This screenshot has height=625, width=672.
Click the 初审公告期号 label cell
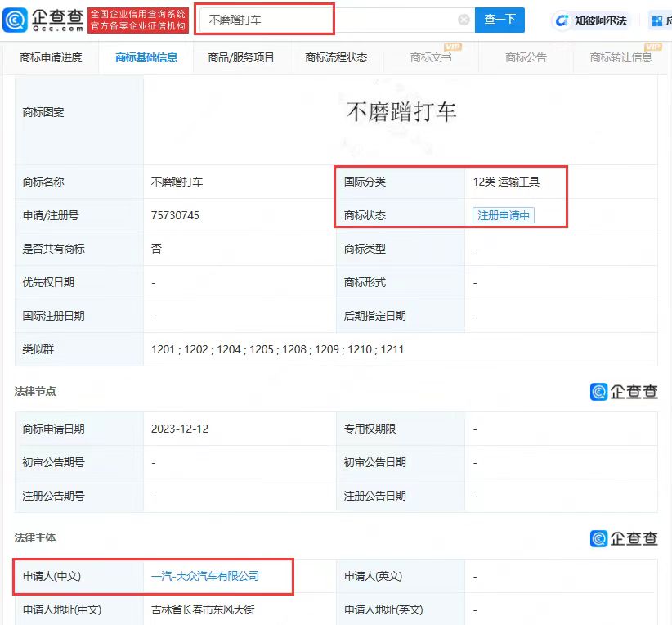(x=78, y=462)
